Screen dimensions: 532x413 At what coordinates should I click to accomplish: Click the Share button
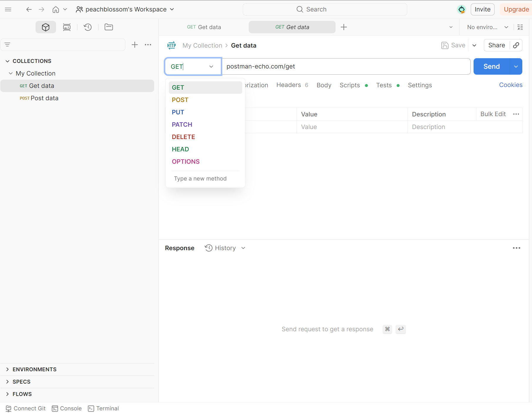(x=496, y=45)
